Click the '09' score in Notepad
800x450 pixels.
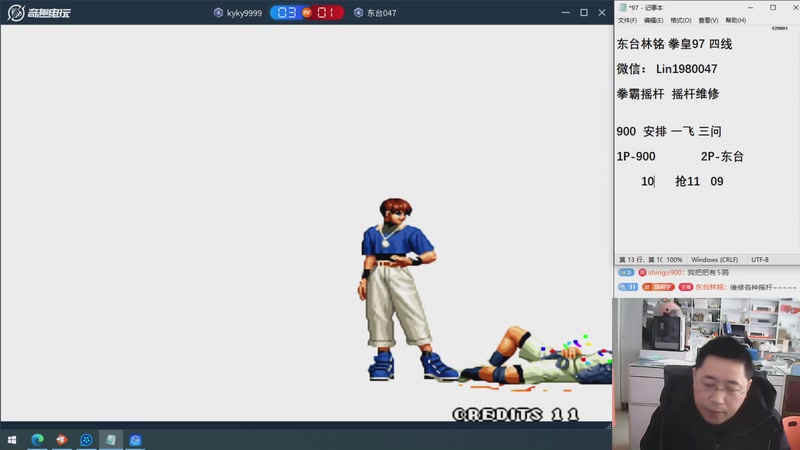pos(717,182)
